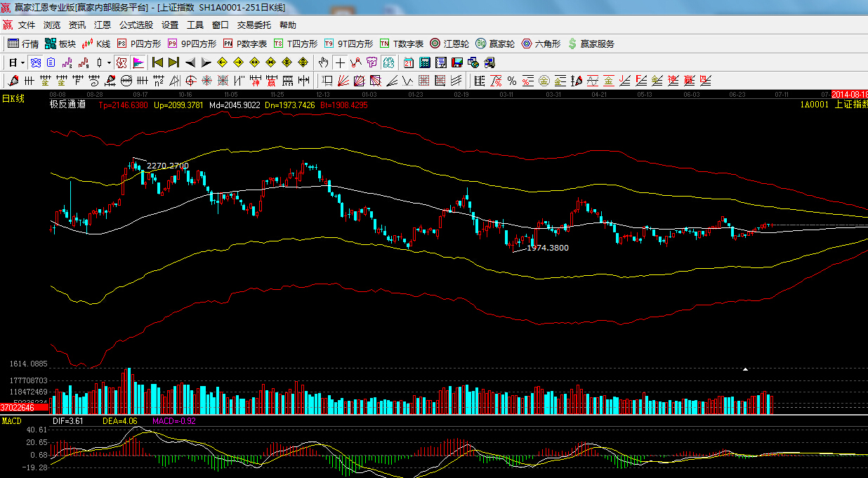The image size is (868, 478).
Task: Select the 江恩轮 (Gann Wheel) tool
Action: pyautogui.click(x=449, y=44)
